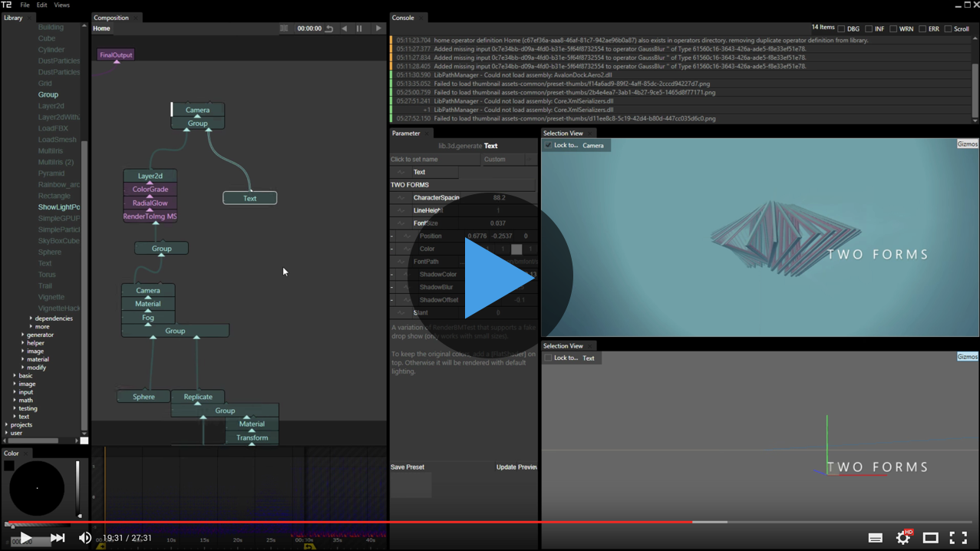Click animation icon beside FontPath
This screenshot has height=551, width=980.
(x=401, y=262)
